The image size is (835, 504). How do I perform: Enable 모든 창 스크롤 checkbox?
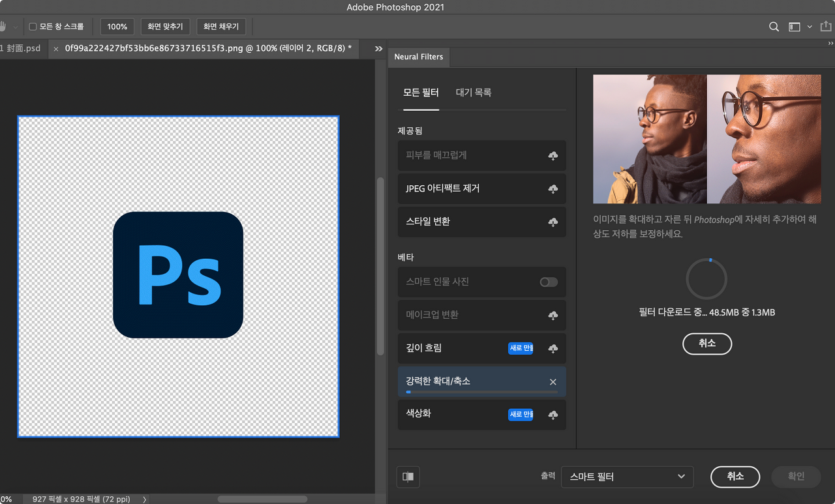point(33,27)
